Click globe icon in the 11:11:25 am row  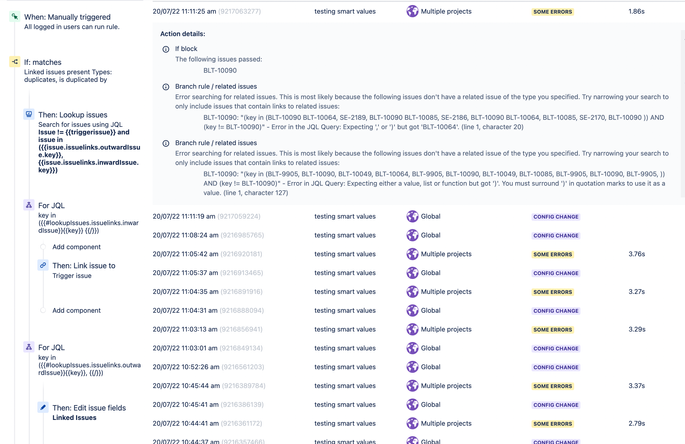click(x=412, y=11)
